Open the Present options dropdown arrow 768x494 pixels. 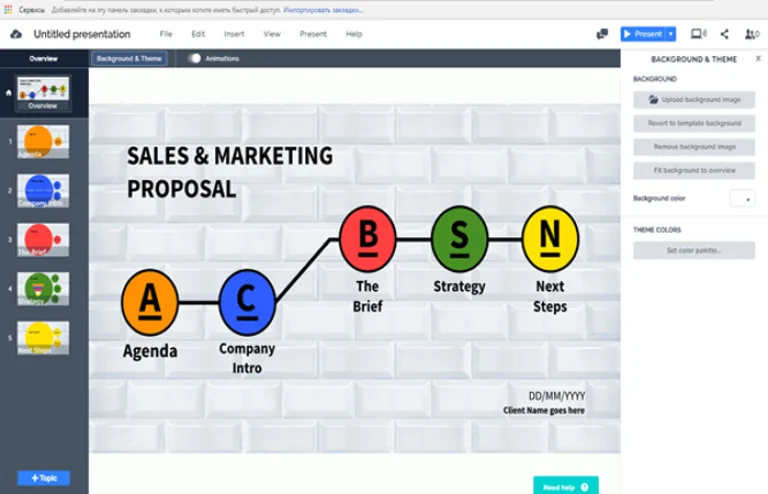coord(671,34)
